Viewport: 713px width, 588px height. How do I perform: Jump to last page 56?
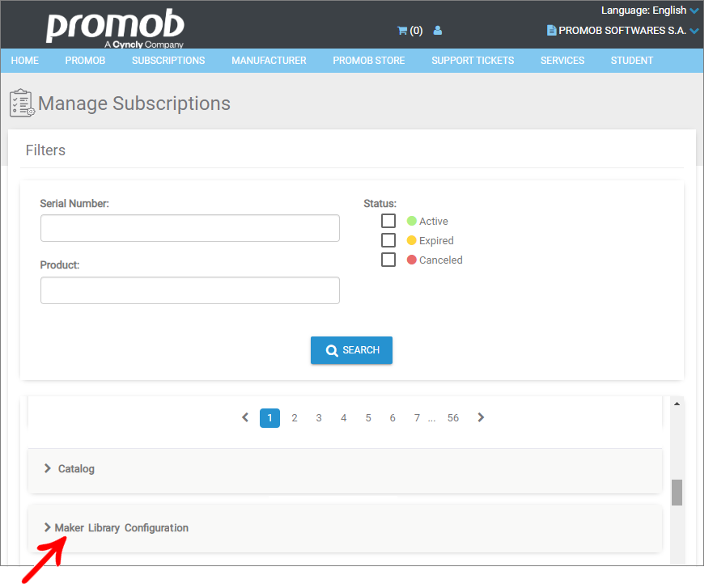pyautogui.click(x=453, y=418)
